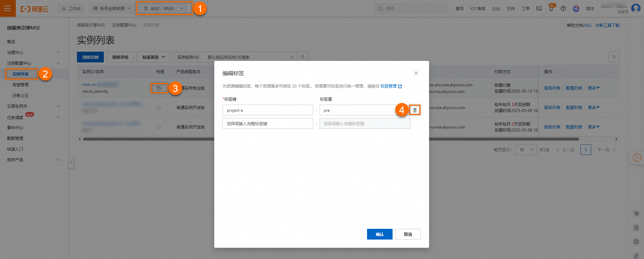Viewport: 644px width, 259px height.
Task: Expand the 标签筛选 dropdown
Action: [154, 57]
